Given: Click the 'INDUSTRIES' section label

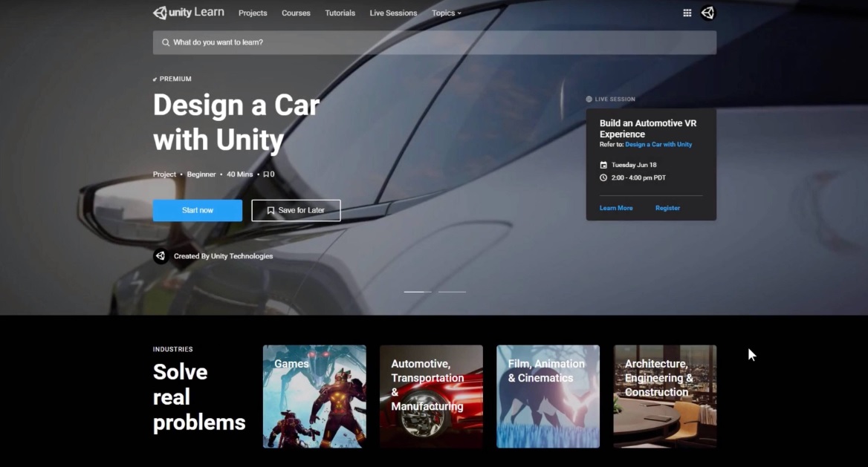Looking at the screenshot, I should (172, 349).
